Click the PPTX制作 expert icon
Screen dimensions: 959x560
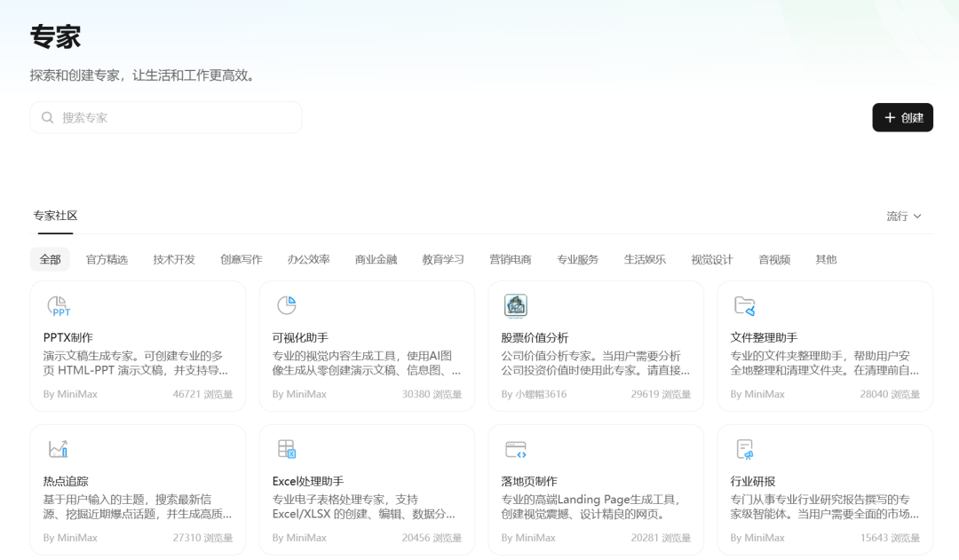click(59, 304)
